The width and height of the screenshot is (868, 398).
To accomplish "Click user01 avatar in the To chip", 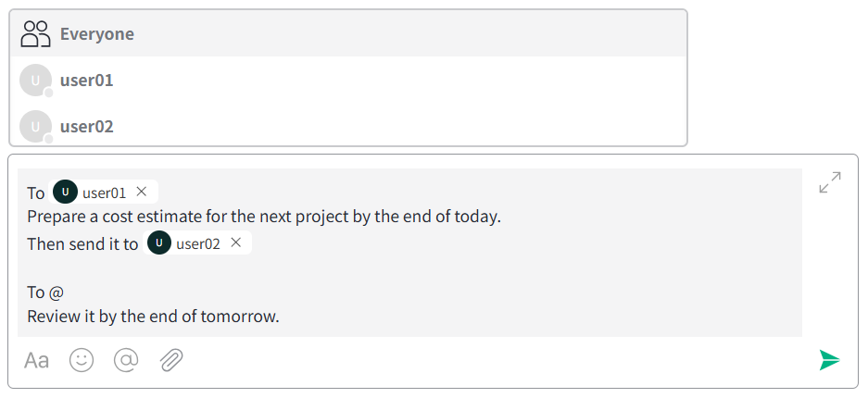I will [x=66, y=192].
